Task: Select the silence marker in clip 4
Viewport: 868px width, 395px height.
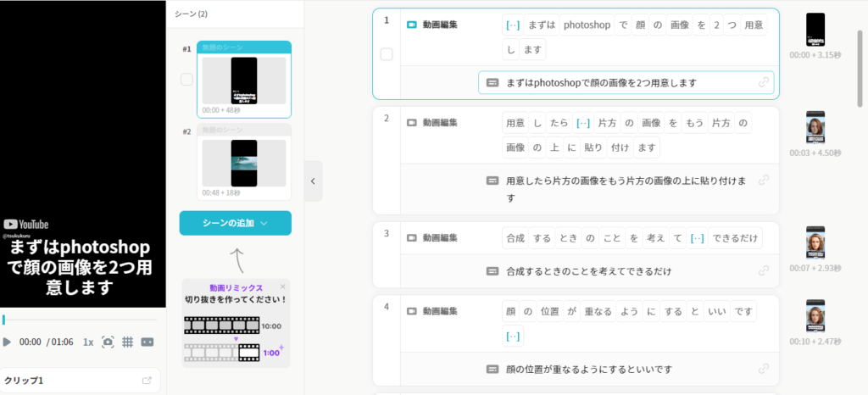Action: [x=513, y=336]
